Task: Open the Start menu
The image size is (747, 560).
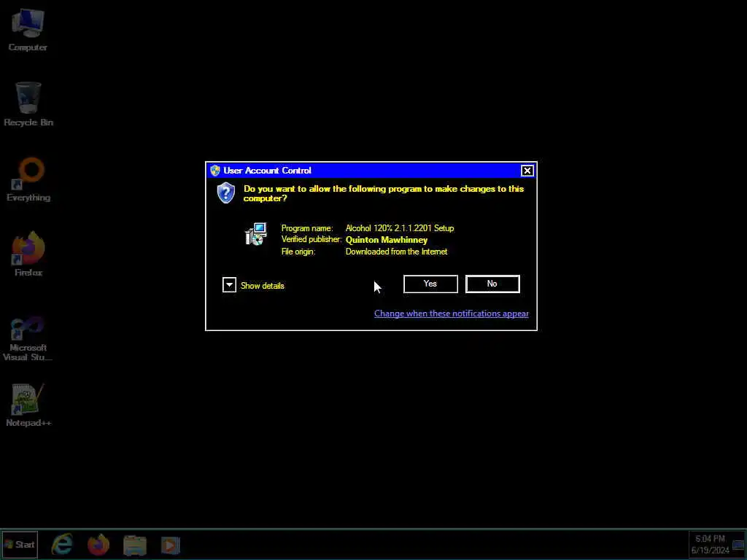Action: click(x=20, y=545)
